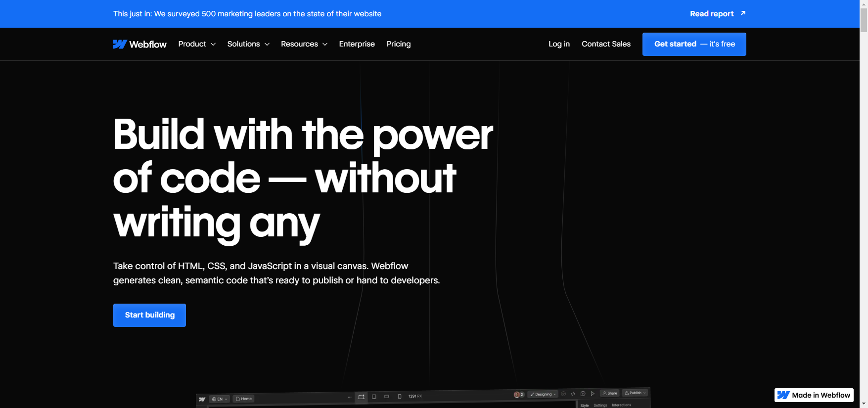Expand the Resources dropdown menu
The image size is (868, 408).
304,44
